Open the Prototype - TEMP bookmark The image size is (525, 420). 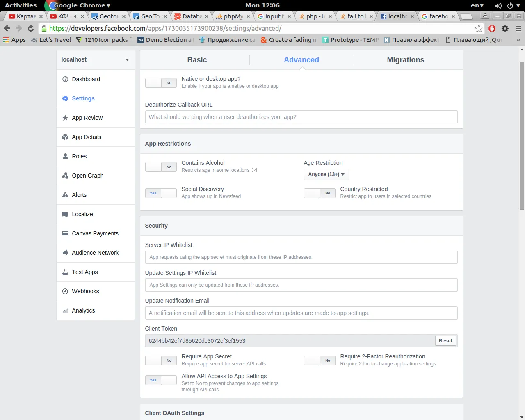coord(350,40)
